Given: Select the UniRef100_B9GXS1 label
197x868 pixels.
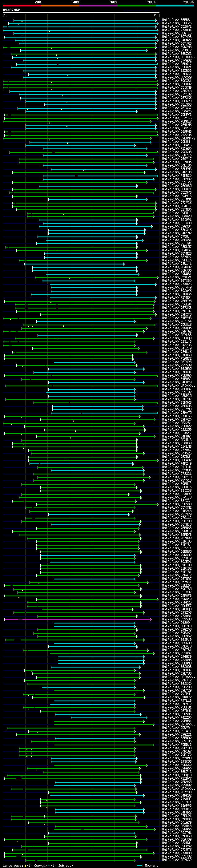Looking at the screenshot, I should (x=176, y=81).
